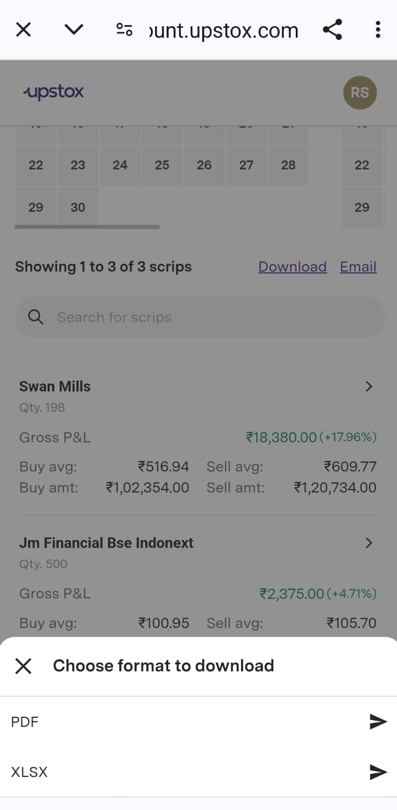Tap the send arrow next to PDF
This screenshot has height=810, width=397.
pos(378,722)
